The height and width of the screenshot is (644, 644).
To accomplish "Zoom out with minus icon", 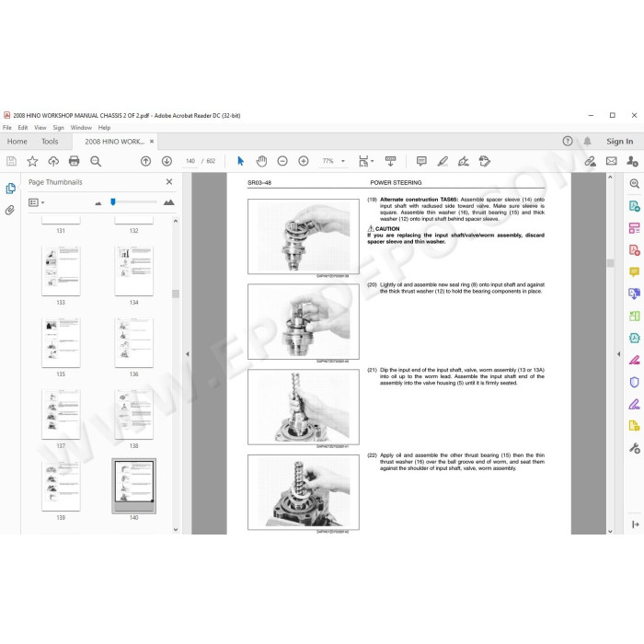I will coord(282,161).
